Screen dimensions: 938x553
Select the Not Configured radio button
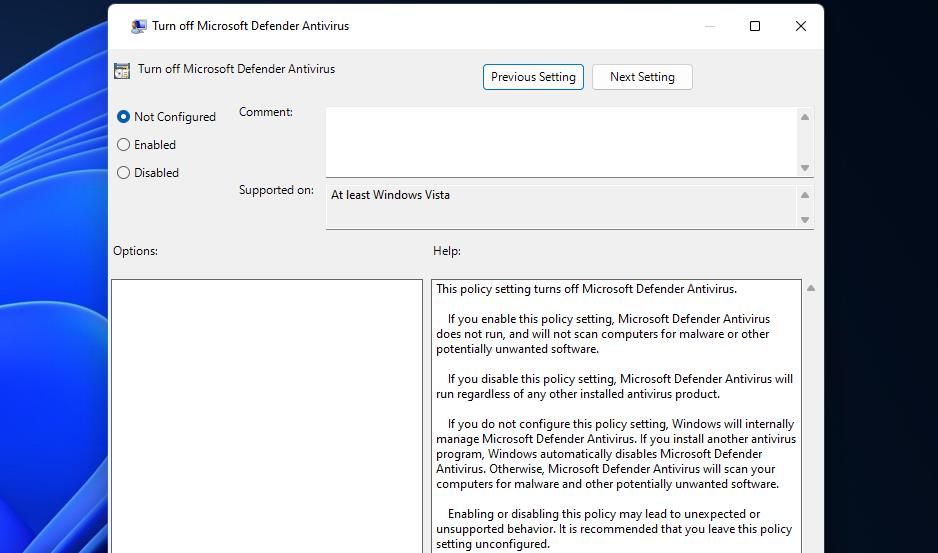click(x=124, y=117)
